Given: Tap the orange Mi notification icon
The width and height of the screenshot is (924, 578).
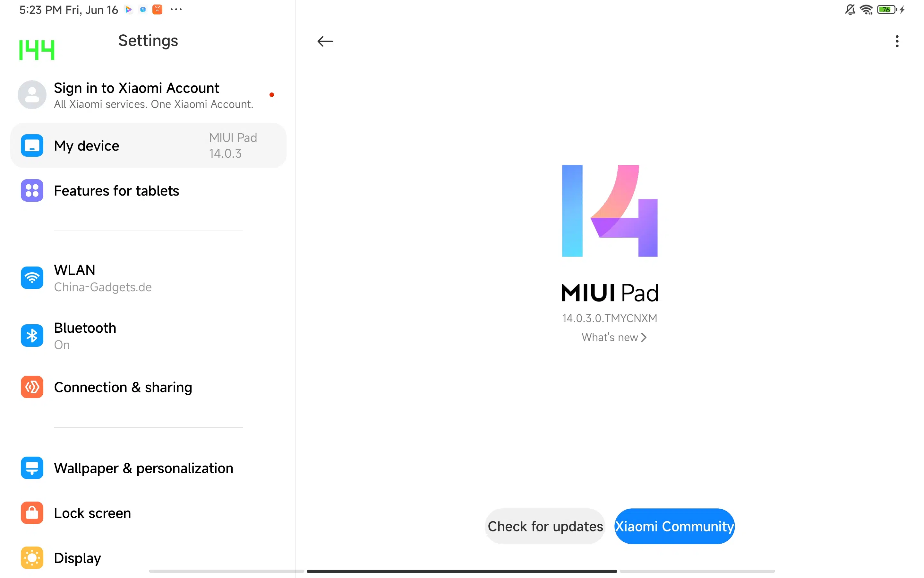Looking at the screenshot, I should coord(157,10).
